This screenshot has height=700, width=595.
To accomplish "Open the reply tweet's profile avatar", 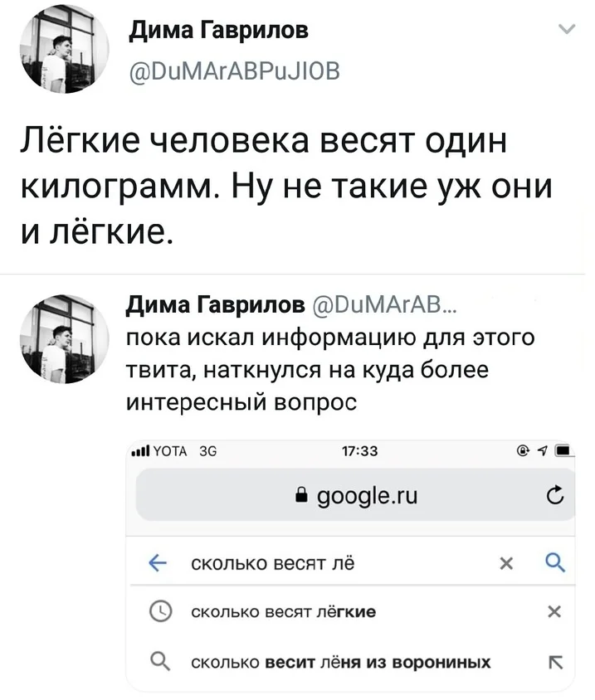I will pyautogui.click(x=65, y=339).
